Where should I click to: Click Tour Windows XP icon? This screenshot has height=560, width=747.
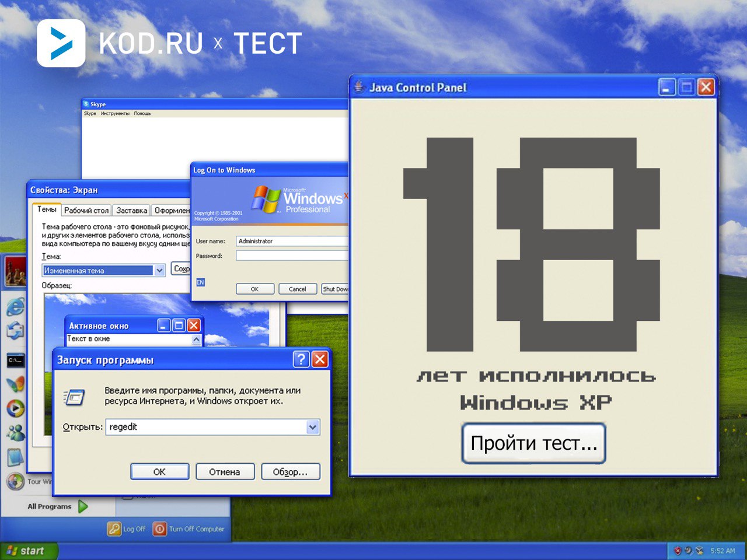(x=15, y=482)
